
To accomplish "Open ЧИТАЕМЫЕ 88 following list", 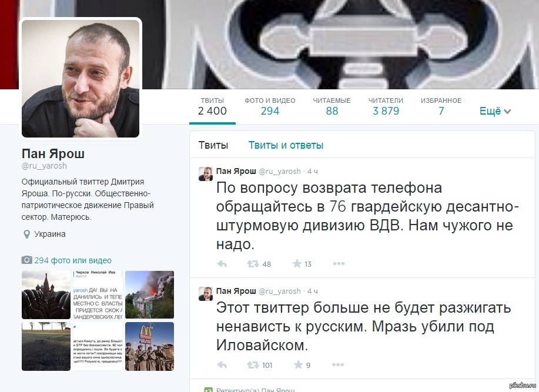I will click(x=332, y=106).
